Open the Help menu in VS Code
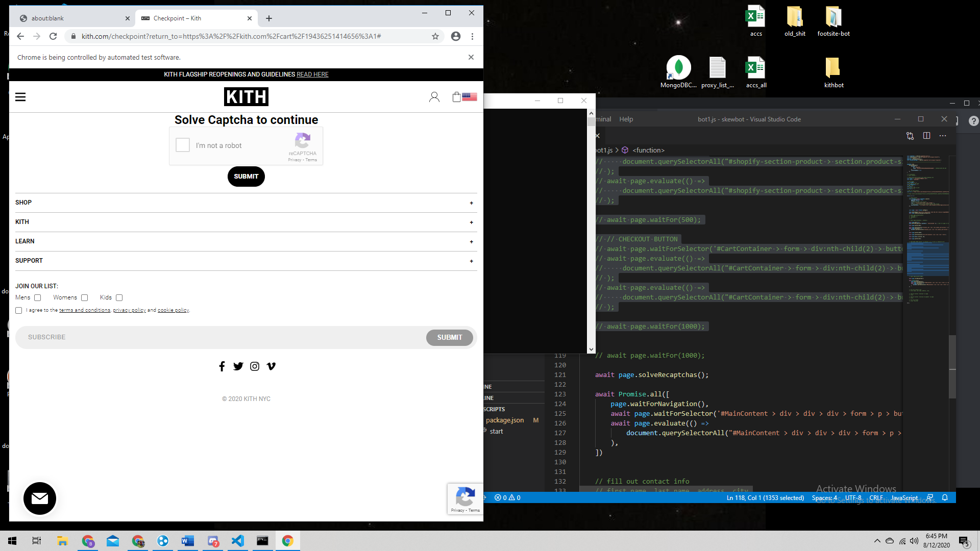The width and height of the screenshot is (980, 551). 626,119
